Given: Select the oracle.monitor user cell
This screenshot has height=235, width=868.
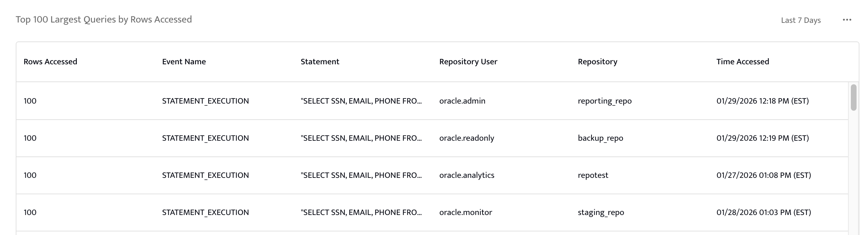Looking at the screenshot, I should 465,212.
